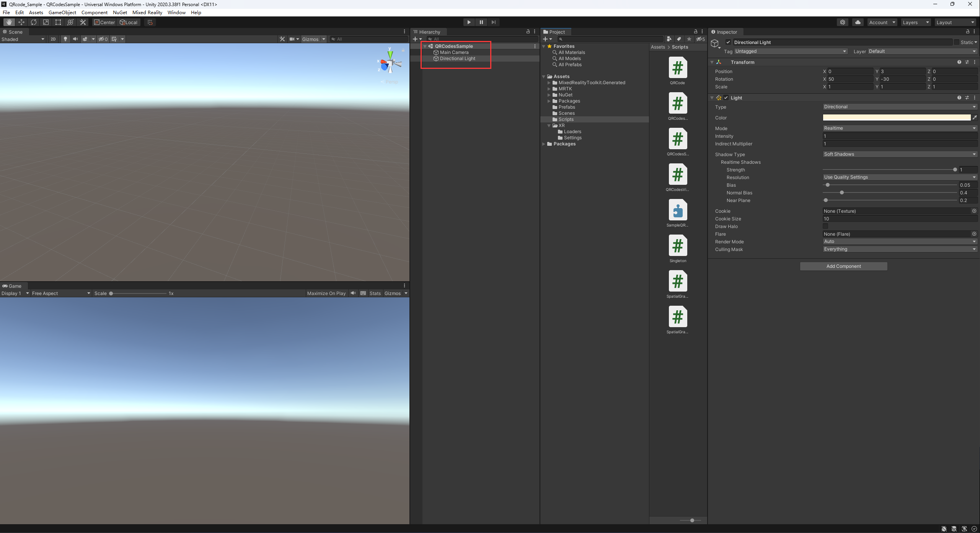
Task: Open the Tag Untagged dropdown
Action: coord(791,51)
